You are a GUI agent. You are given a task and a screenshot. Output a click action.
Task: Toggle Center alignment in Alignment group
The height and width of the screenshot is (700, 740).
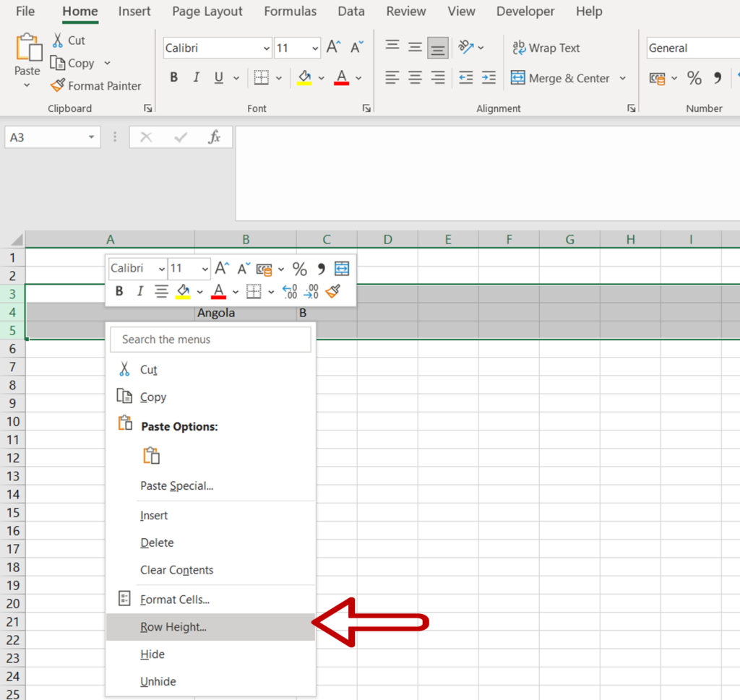pyautogui.click(x=415, y=77)
